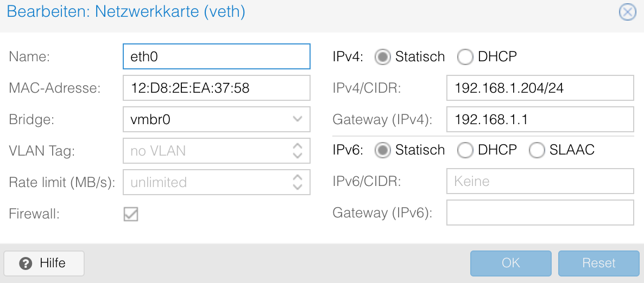Select IPv6 Statisch radio button
This screenshot has height=283, width=644.
(x=383, y=150)
